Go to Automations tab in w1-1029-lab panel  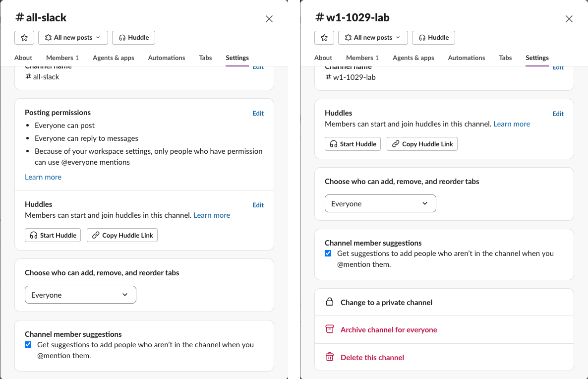[467, 58]
